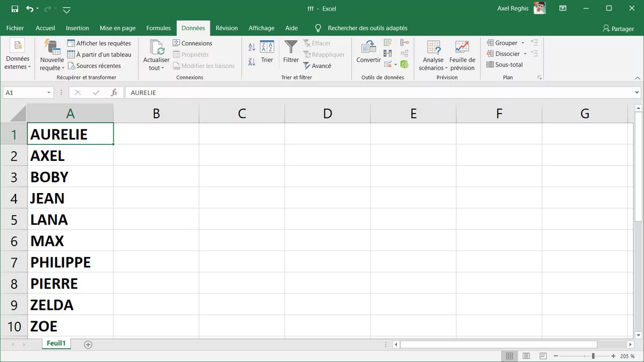Image resolution: width=644 pixels, height=362 pixels.
Task: Click the Manage Data Model icon
Action: [404, 65]
